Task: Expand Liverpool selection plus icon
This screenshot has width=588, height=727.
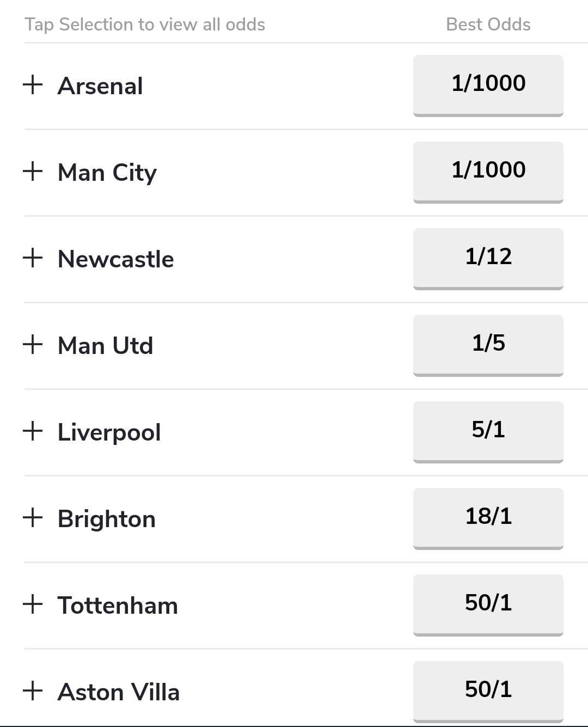Action: [x=33, y=431]
